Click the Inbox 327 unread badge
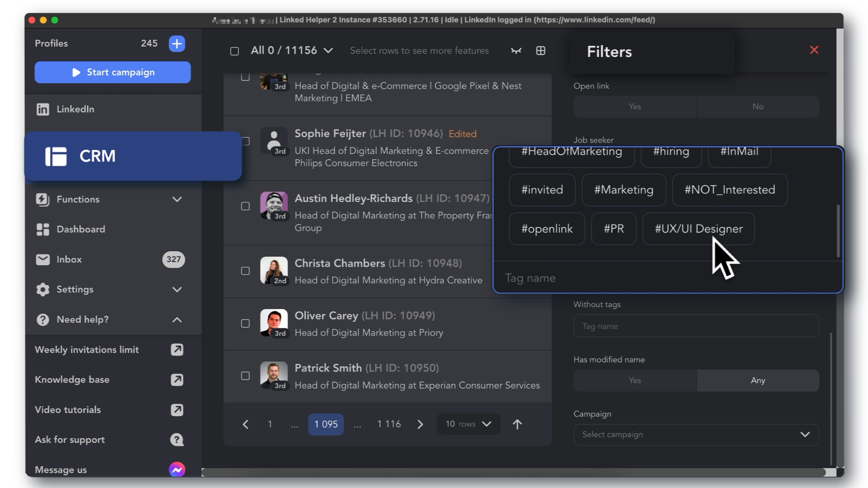 coord(174,259)
